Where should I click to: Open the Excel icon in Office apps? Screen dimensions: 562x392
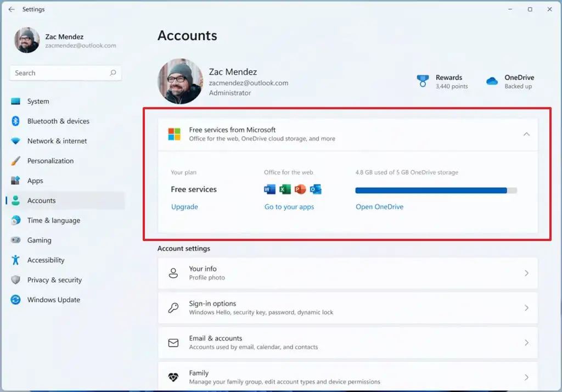pos(285,189)
